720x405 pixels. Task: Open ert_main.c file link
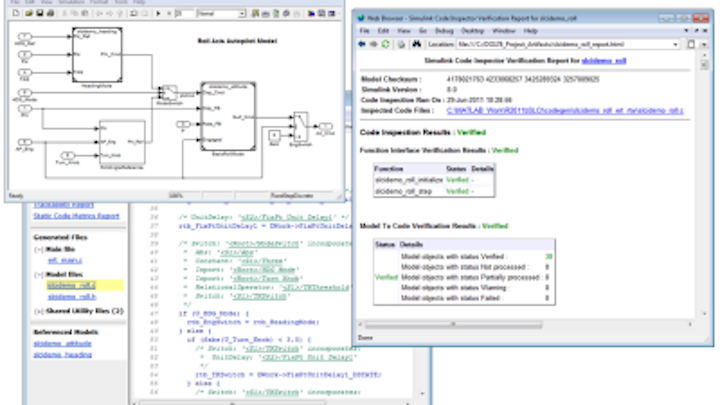tap(65, 260)
